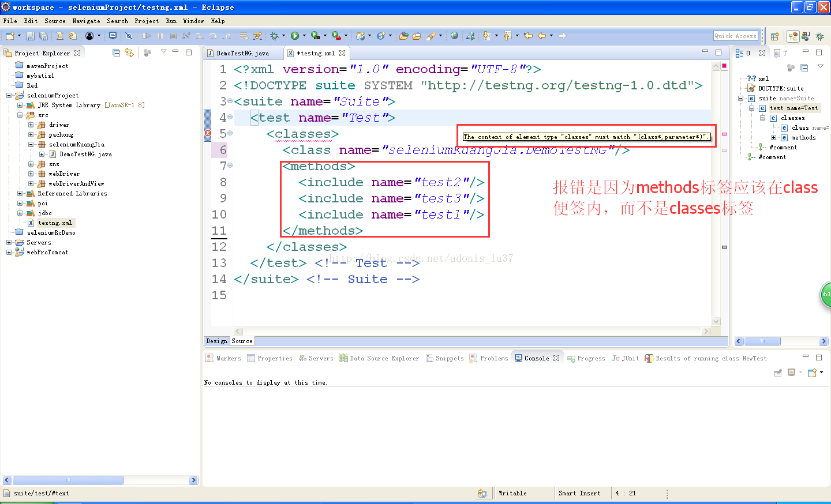Minimize the Project Explorer panel
831x504 pixels.
(175, 52)
